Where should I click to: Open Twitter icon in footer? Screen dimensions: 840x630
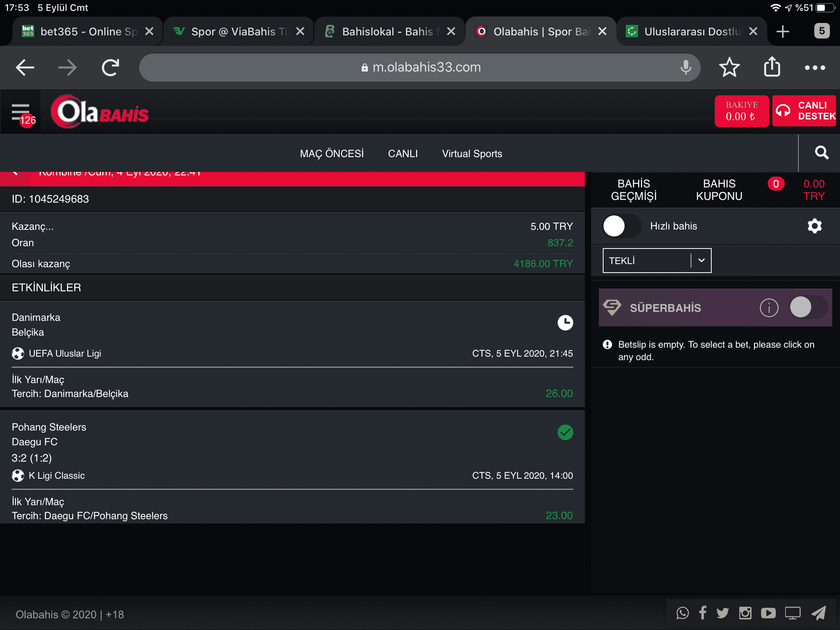pyautogui.click(x=723, y=613)
